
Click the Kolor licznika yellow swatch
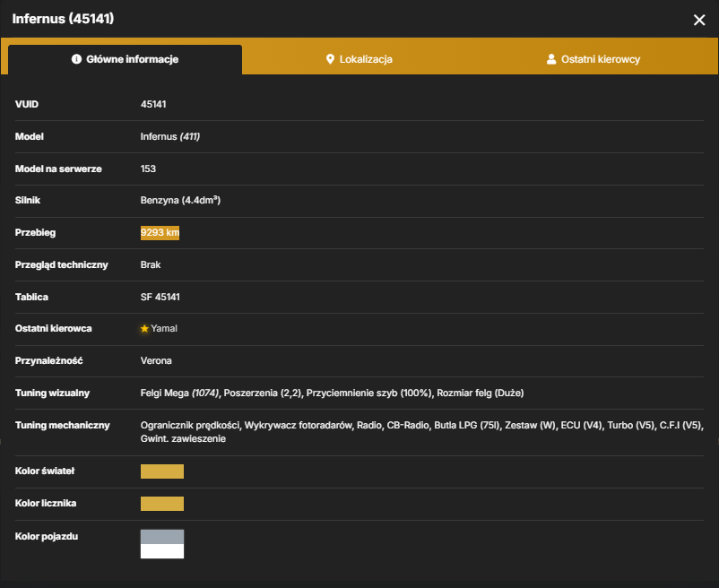(x=162, y=503)
